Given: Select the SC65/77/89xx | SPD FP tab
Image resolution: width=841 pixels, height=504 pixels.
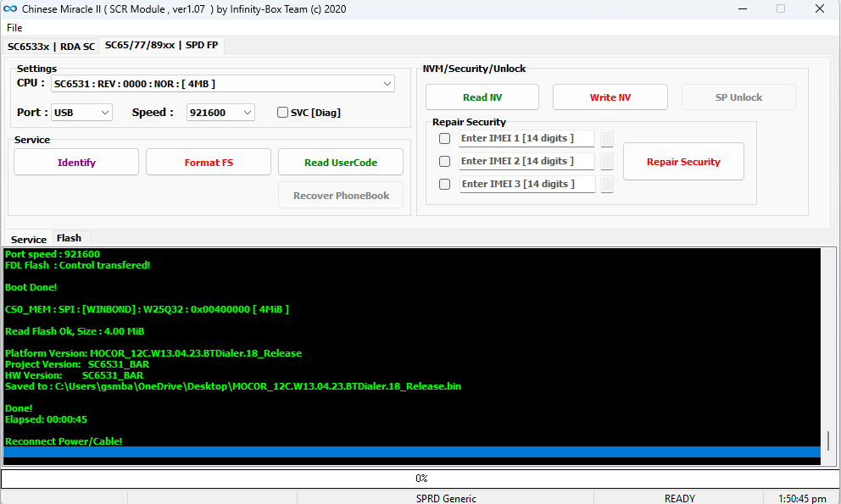Looking at the screenshot, I should [x=161, y=45].
